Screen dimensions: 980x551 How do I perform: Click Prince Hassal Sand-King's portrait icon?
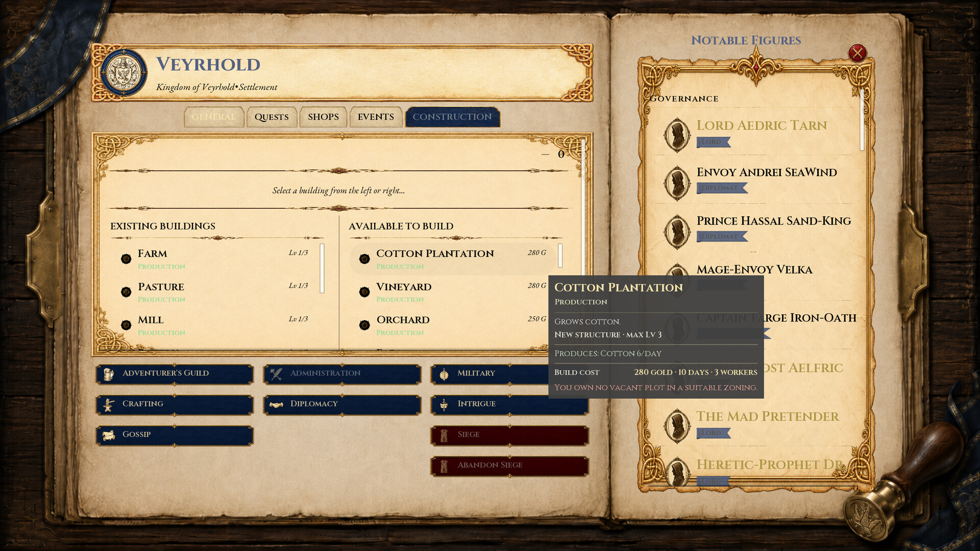[x=677, y=232]
